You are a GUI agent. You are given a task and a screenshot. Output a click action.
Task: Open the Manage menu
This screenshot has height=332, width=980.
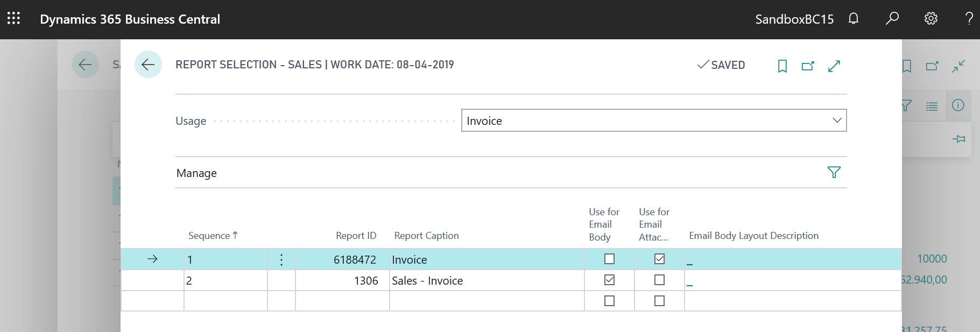pyautogui.click(x=196, y=173)
